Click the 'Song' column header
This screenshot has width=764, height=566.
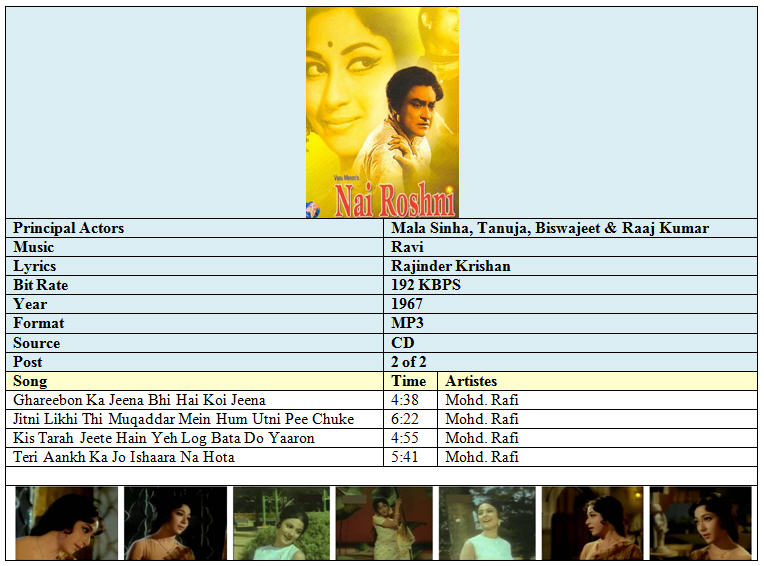click(x=195, y=381)
